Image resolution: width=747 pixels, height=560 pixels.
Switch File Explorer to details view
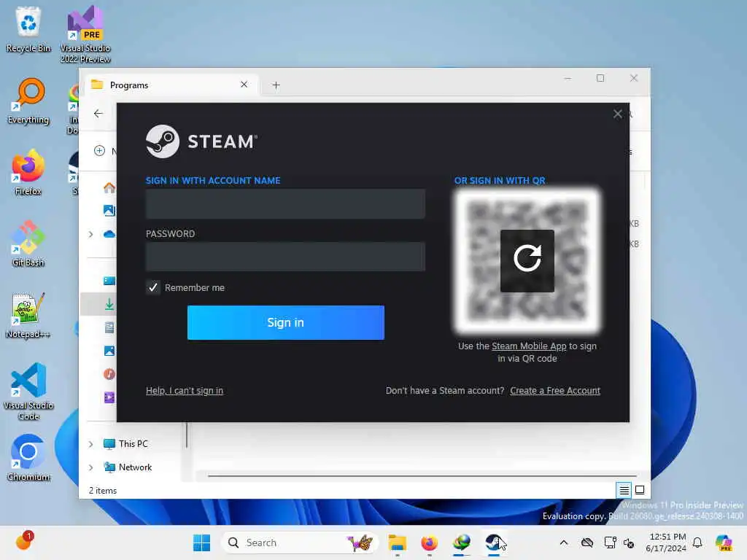pyautogui.click(x=624, y=490)
